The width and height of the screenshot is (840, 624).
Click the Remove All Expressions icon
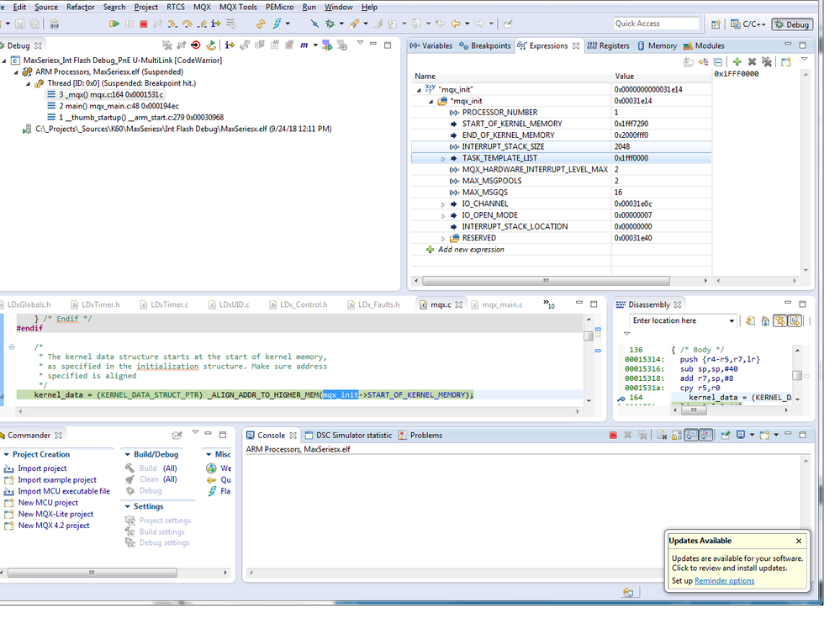[x=766, y=62]
